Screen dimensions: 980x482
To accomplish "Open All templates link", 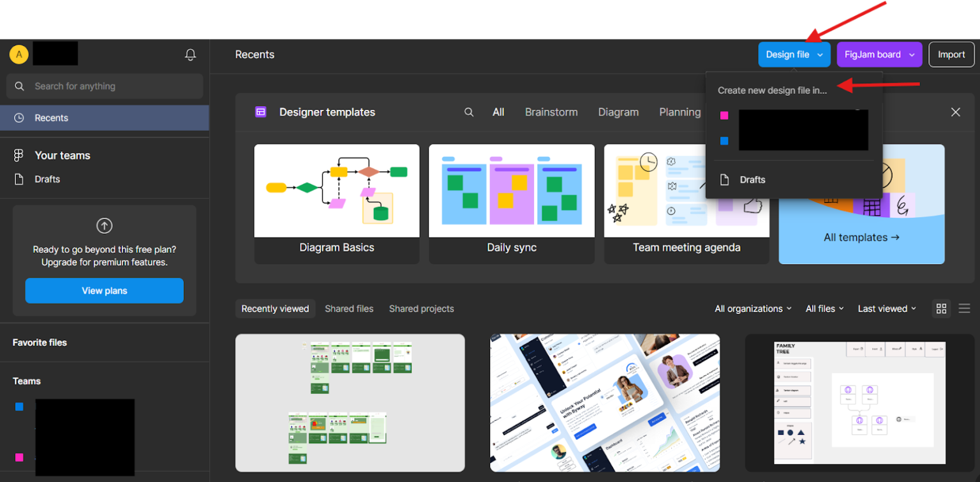I will pos(861,237).
